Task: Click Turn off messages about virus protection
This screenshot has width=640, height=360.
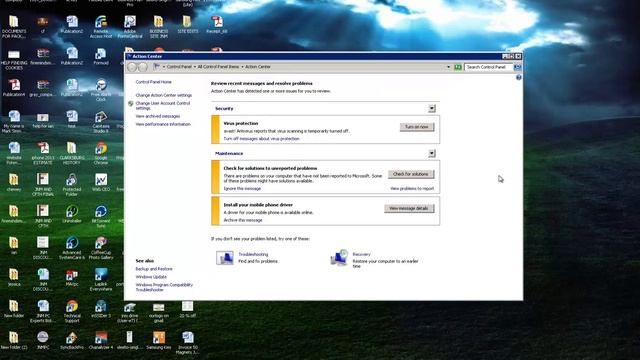Action: [x=261, y=139]
